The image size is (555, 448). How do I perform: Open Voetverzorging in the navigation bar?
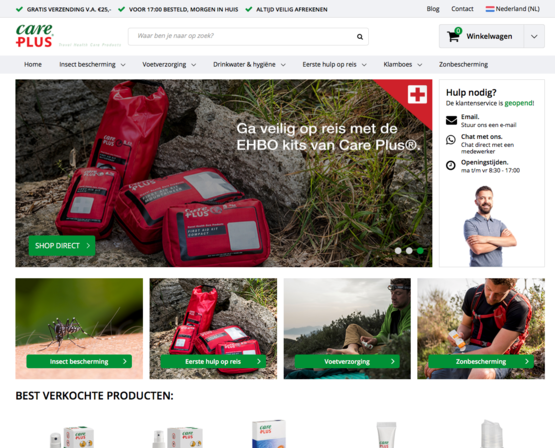pos(164,64)
